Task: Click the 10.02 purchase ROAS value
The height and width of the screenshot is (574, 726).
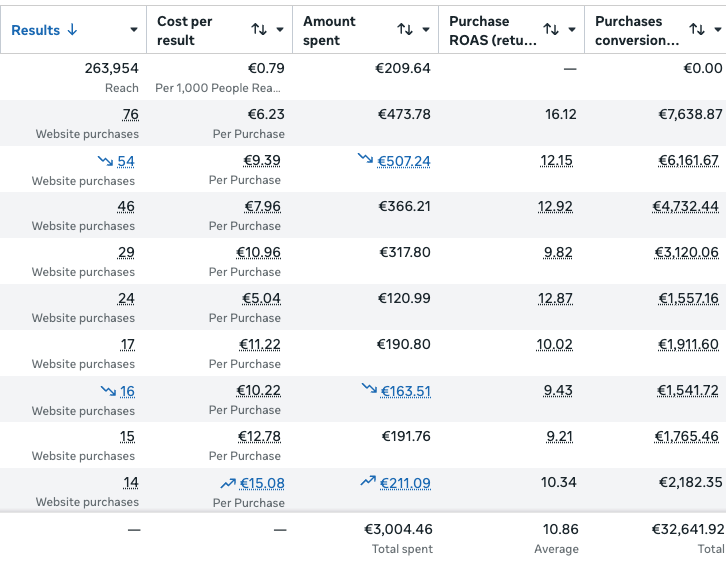Action: [555, 344]
